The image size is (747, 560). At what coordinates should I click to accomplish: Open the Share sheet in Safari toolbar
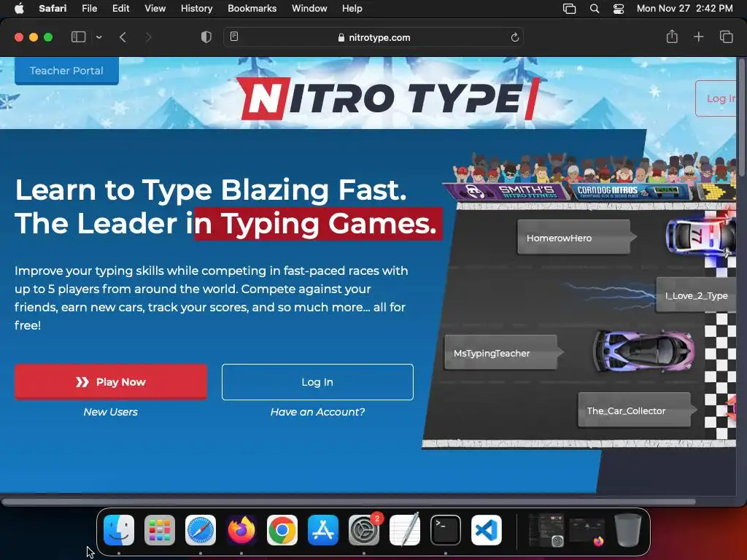[x=672, y=36]
